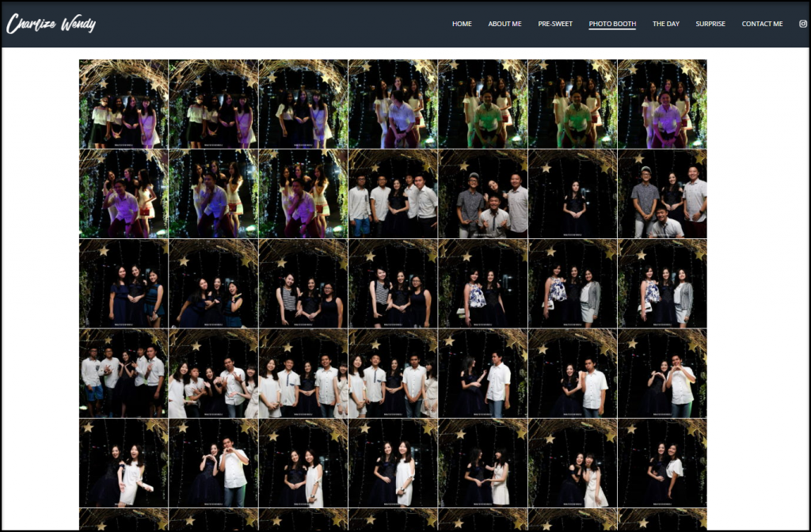Open the last fourth-row photo of a couple making a heart
Viewport: 811px width, 532px height.
662,374
